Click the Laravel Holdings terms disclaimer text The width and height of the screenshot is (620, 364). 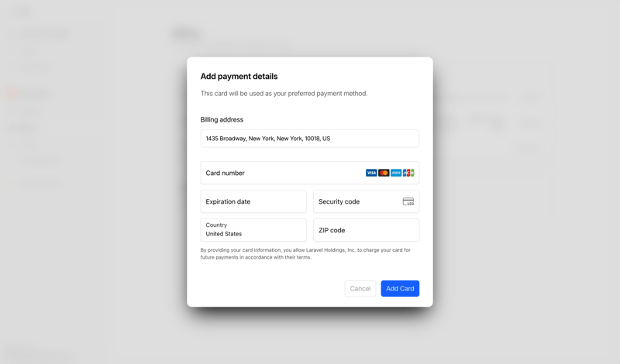(305, 253)
